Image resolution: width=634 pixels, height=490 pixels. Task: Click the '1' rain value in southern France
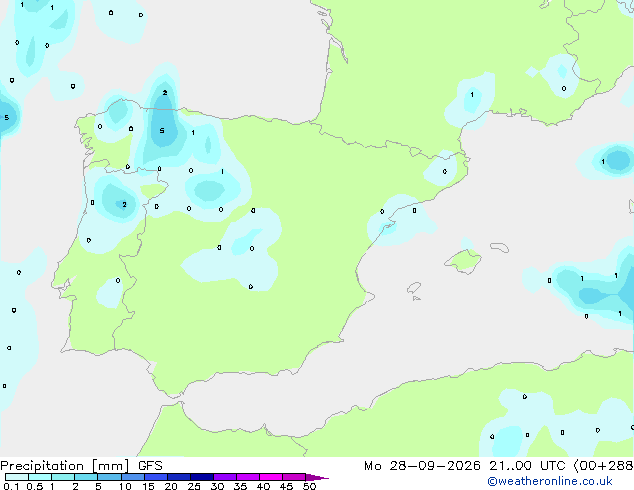472,95
